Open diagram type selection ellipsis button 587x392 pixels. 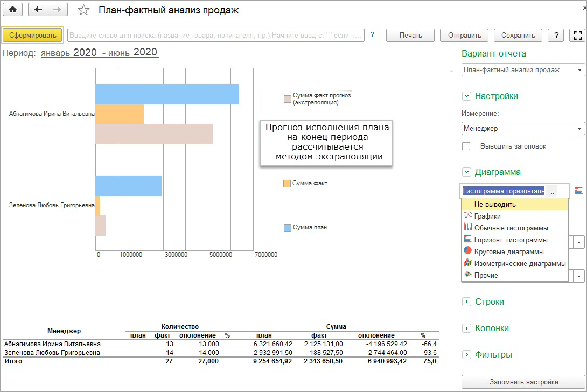(551, 191)
